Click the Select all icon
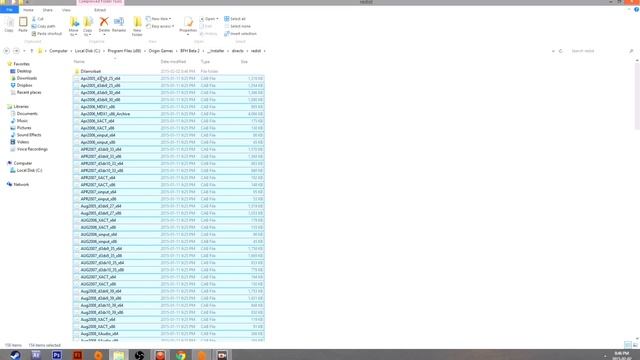 coord(227,19)
